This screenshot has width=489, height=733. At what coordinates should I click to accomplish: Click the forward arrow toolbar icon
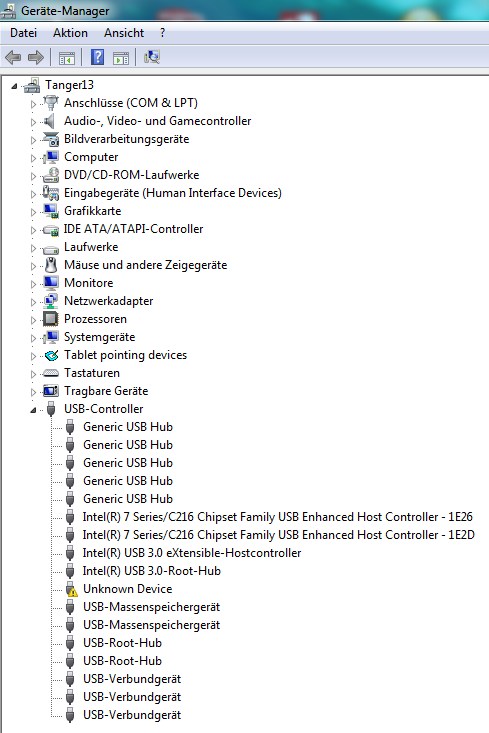point(36,57)
